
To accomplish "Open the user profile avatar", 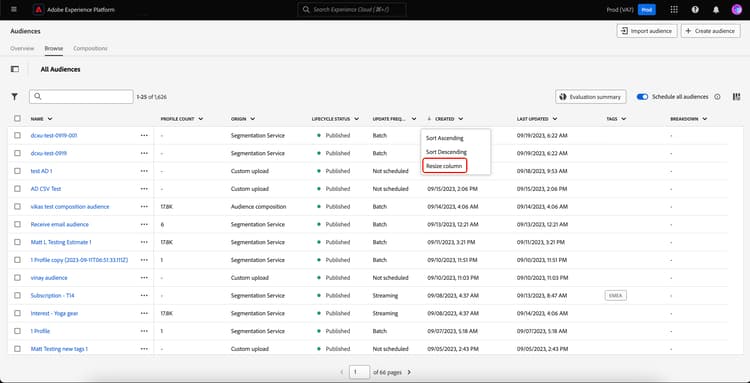I will [736, 10].
